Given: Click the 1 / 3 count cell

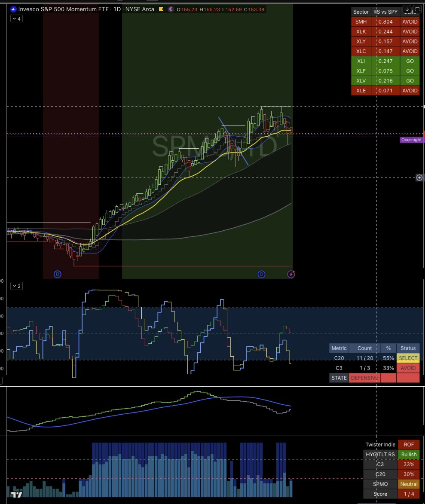Looking at the screenshot, I should click(x=364, y=368).
